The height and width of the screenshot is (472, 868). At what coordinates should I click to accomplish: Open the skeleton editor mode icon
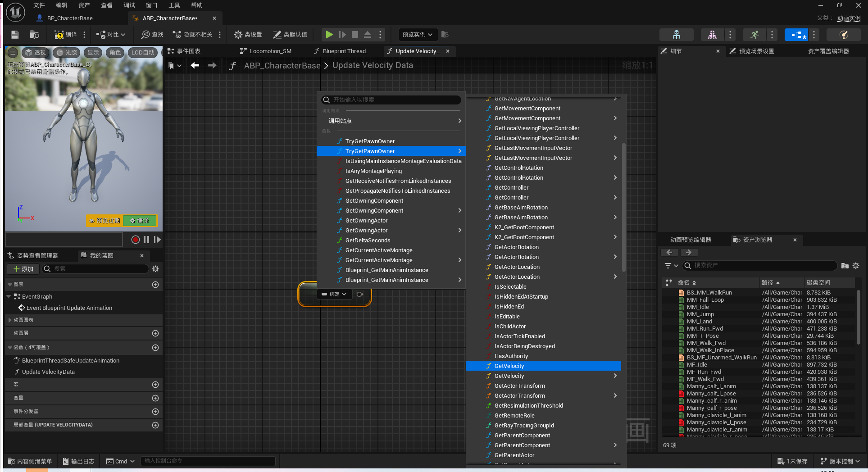tap(677, 35)
